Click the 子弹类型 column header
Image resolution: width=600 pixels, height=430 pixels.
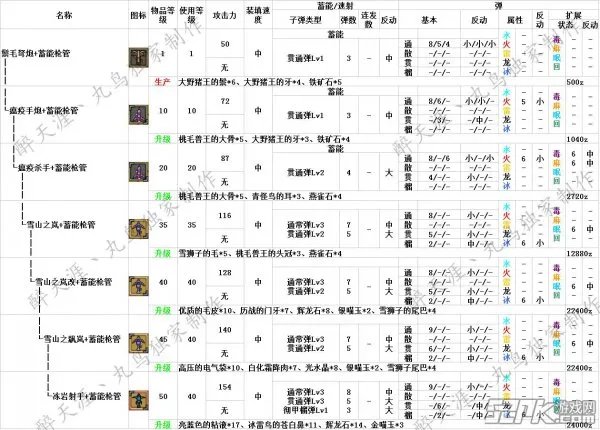tap(305, 20)
